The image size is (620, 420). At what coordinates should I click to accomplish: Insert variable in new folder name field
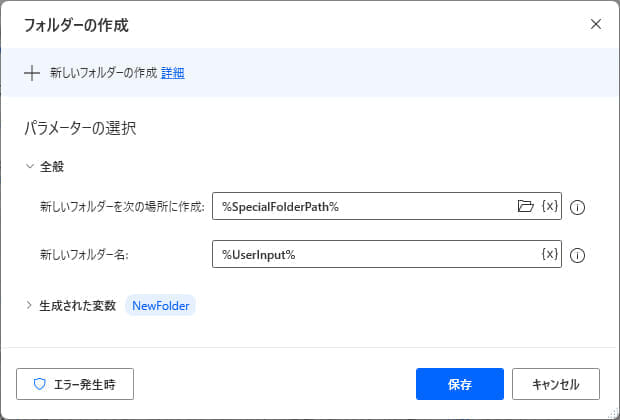550,254
